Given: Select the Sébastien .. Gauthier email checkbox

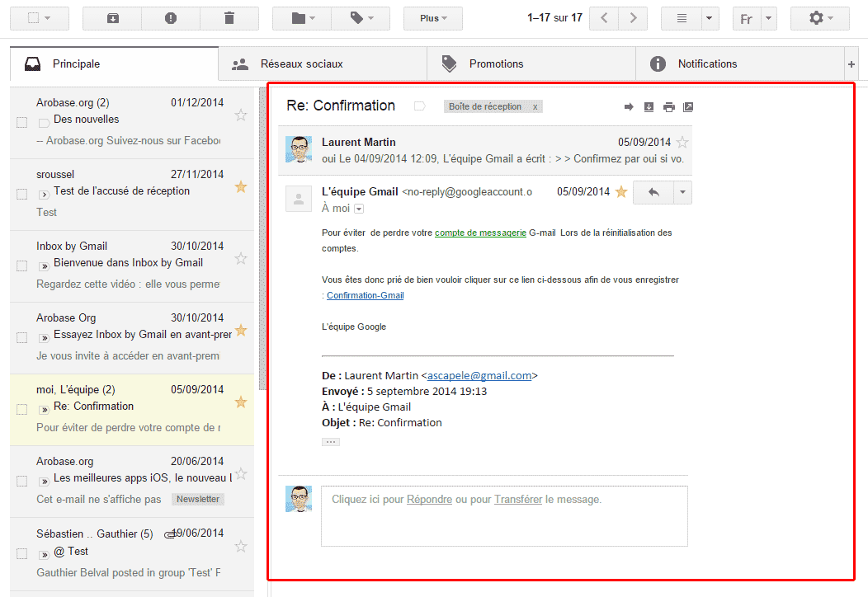Looking at the screenshot, I should coord(22,554).
